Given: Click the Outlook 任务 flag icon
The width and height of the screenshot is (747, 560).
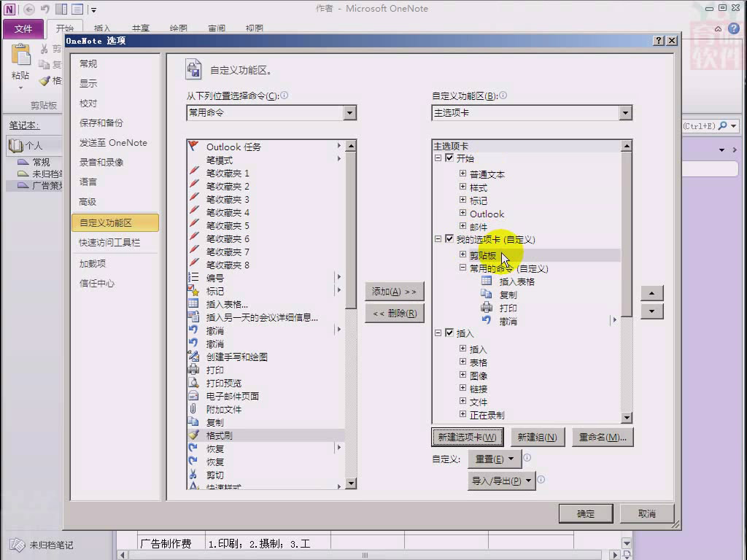Looking at the screenshot, I should (193, 146).
